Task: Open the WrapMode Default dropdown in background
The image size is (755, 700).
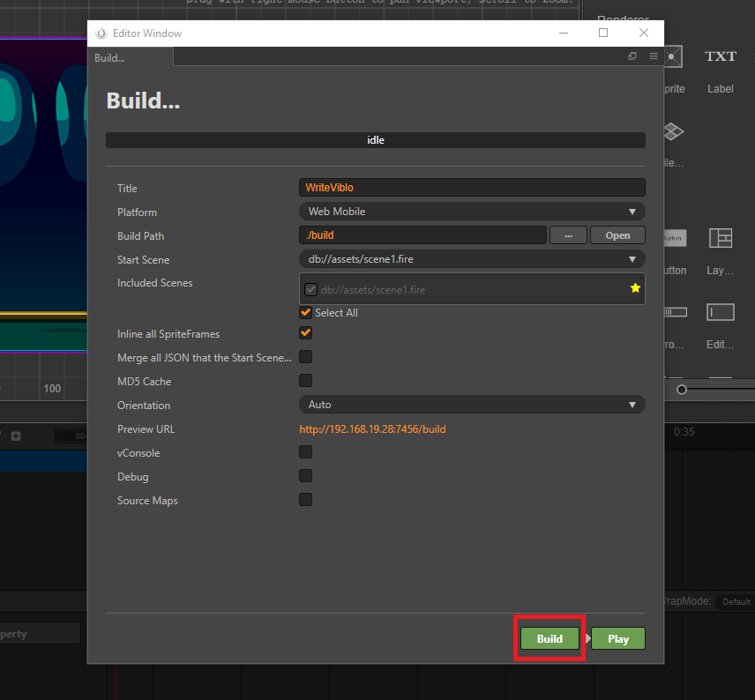Action: 735,601
